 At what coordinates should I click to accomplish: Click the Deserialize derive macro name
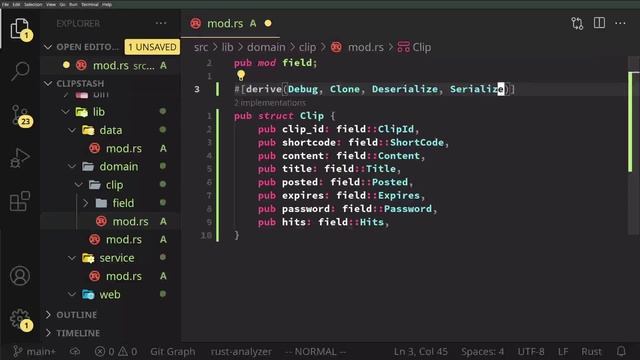tap(404, 89)
